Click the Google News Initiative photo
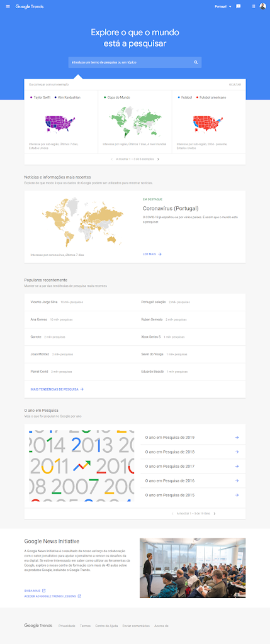This screenshot has width=270, height=644. (x=193, y=568)
